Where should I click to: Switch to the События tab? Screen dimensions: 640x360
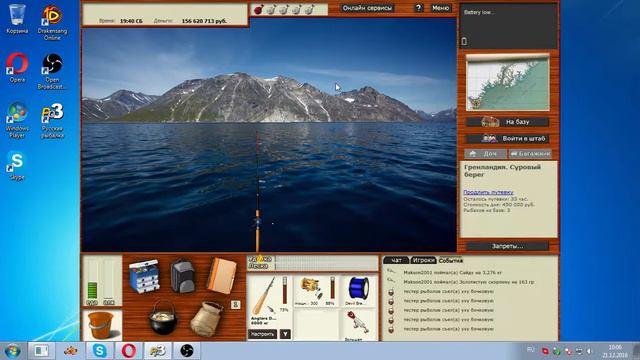450,260
